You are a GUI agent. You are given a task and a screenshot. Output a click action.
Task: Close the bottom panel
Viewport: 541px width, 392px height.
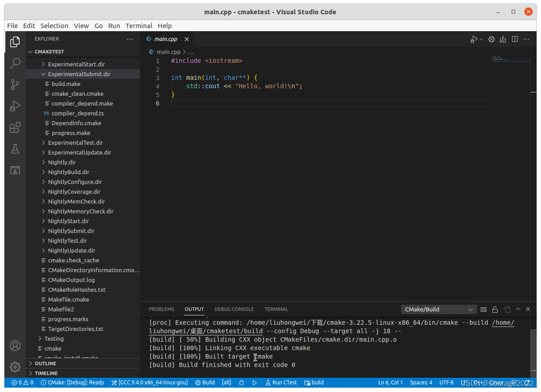tap(528, 309)
